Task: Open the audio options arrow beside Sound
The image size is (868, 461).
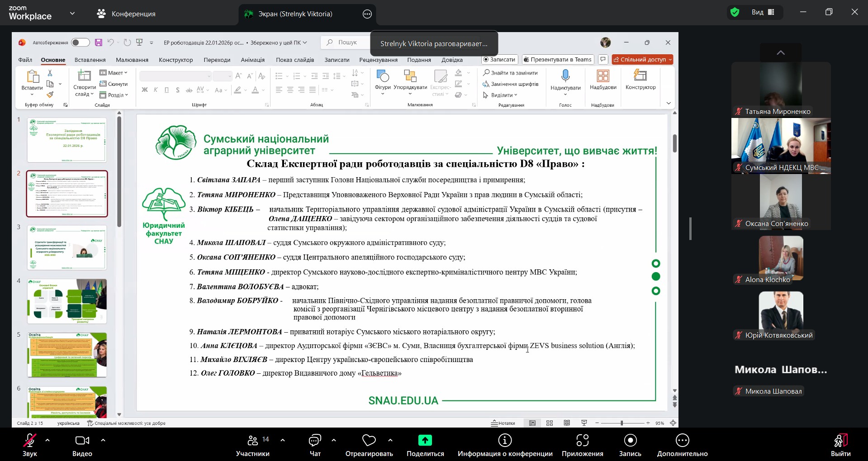Action: coord(47,440)
